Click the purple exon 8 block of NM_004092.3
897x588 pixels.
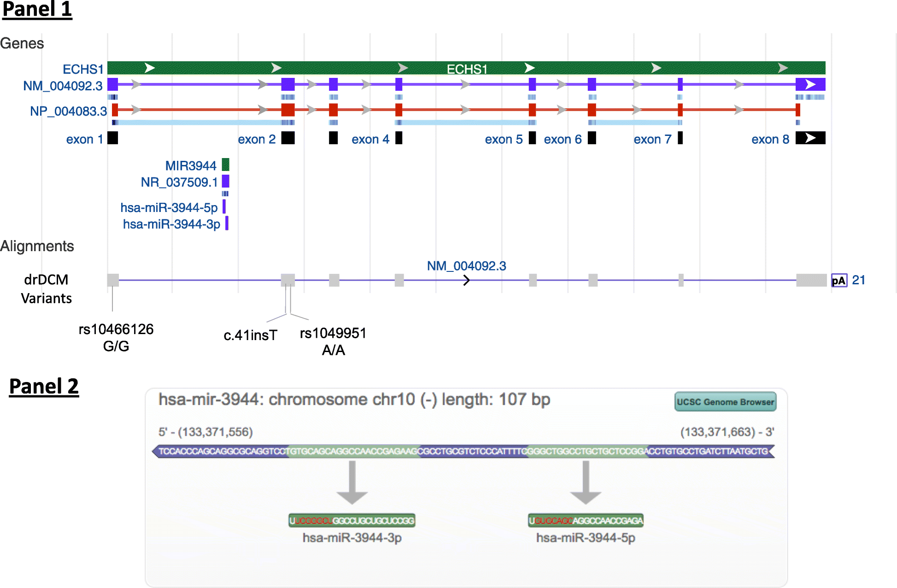point(810,84)
